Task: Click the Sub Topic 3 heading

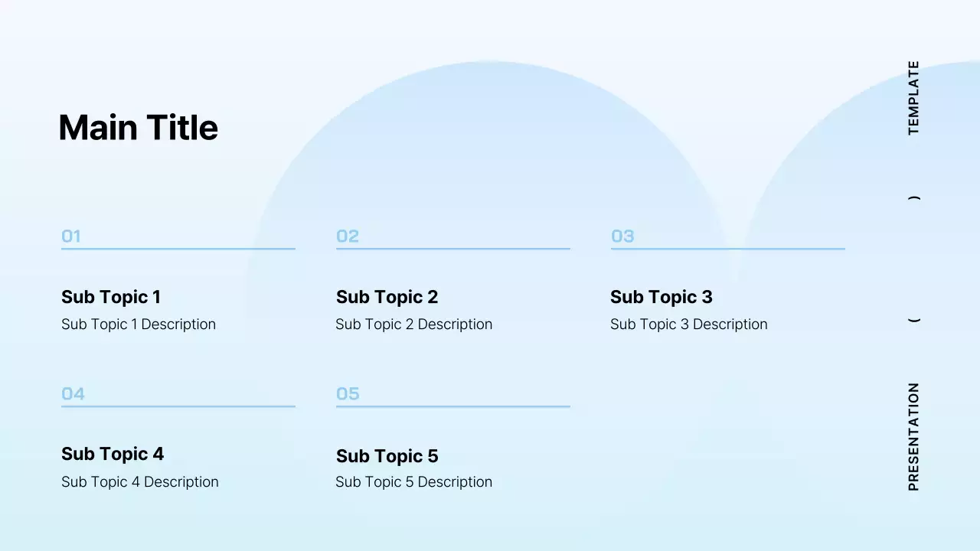Action: tap(661, 297)
